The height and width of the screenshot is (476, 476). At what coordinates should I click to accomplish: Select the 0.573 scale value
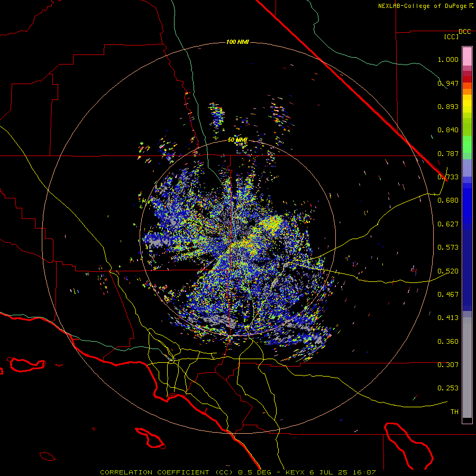coord(448,248)
